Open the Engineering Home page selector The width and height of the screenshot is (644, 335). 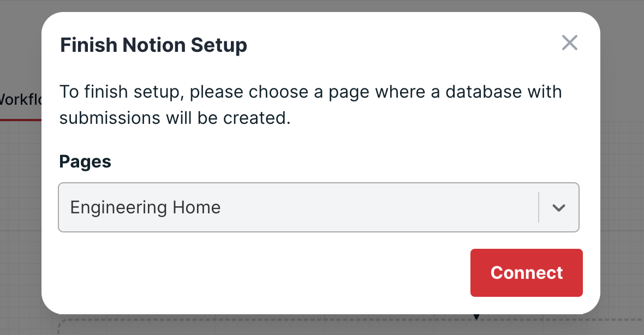click(x=319, y=207)
